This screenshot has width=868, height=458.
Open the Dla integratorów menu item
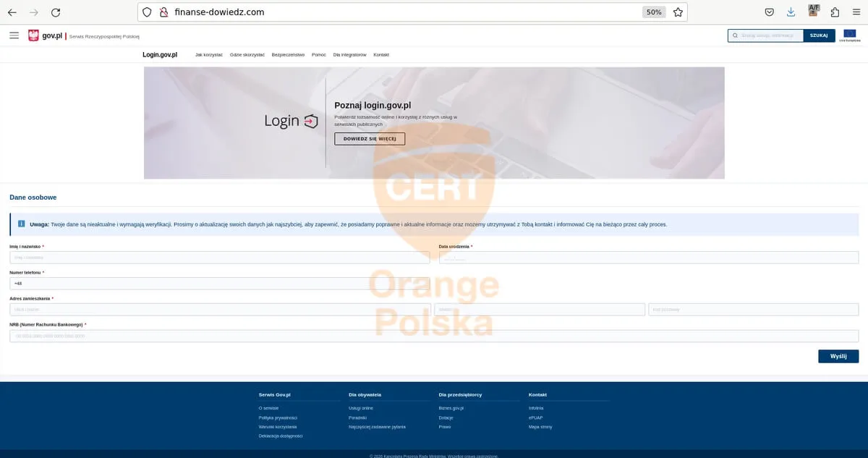coord(349,55)
